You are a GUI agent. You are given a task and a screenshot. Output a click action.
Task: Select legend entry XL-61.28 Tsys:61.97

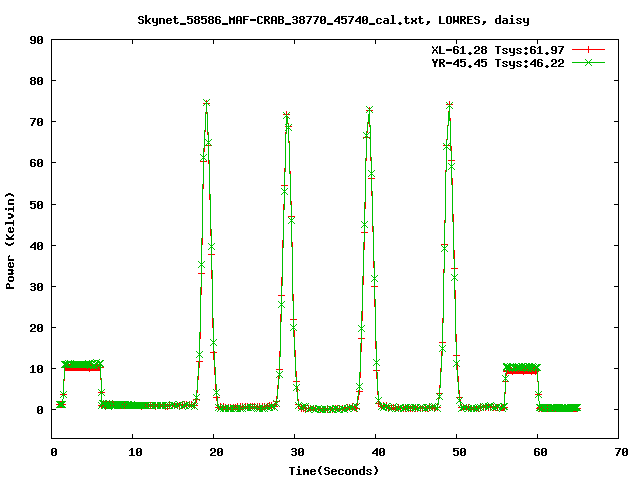pos(498,50)
